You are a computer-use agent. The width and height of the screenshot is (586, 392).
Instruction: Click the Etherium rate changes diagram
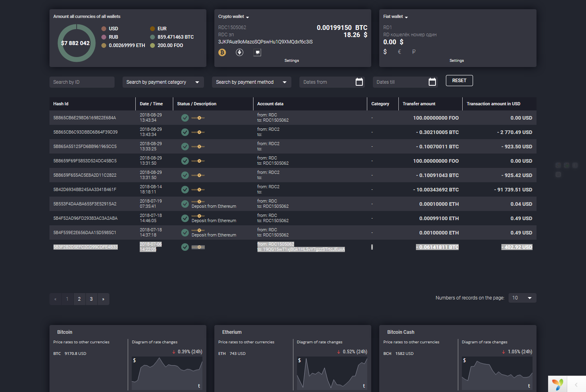[x=332, y=373]
